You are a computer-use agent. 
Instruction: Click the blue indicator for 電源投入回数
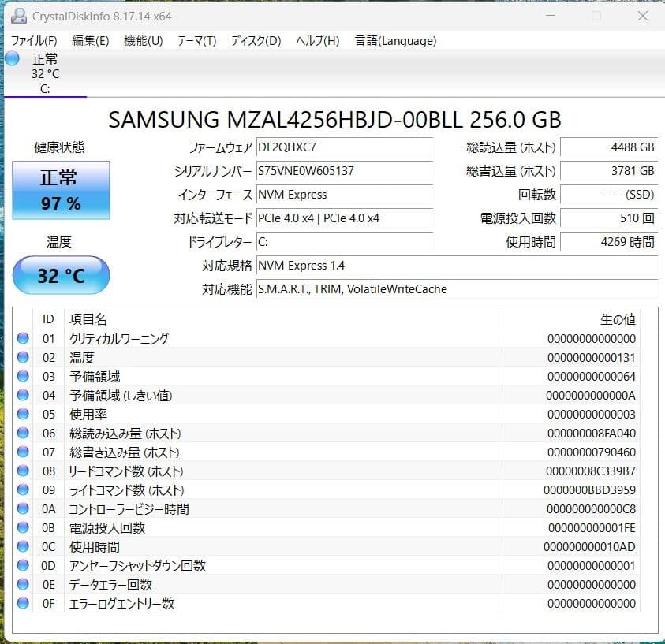tap(24, 527)
